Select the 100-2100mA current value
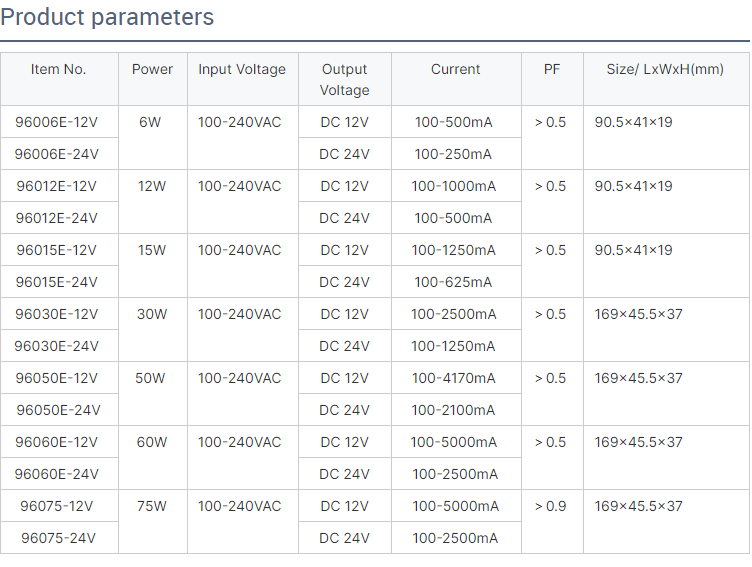752x567 pixels. 453,411
